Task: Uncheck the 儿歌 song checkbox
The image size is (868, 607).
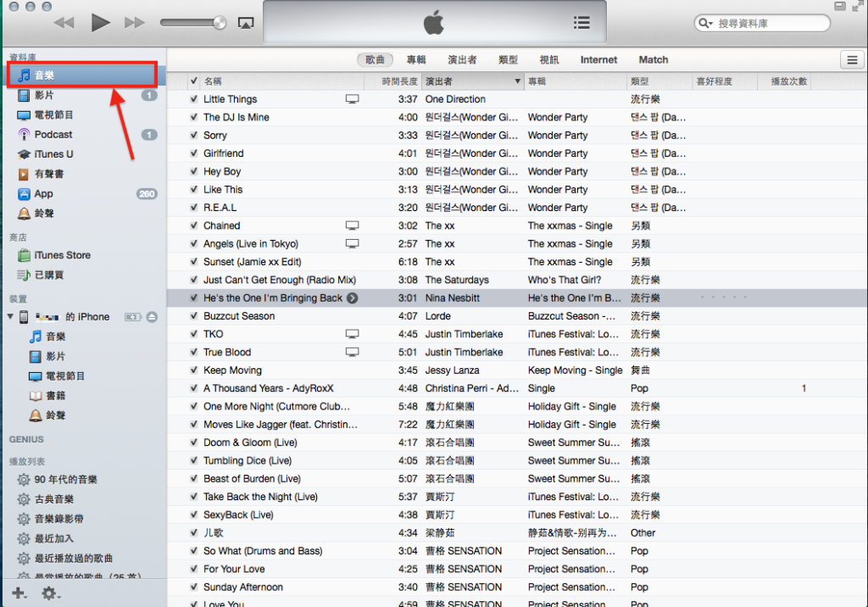Action: click(194, 532)
